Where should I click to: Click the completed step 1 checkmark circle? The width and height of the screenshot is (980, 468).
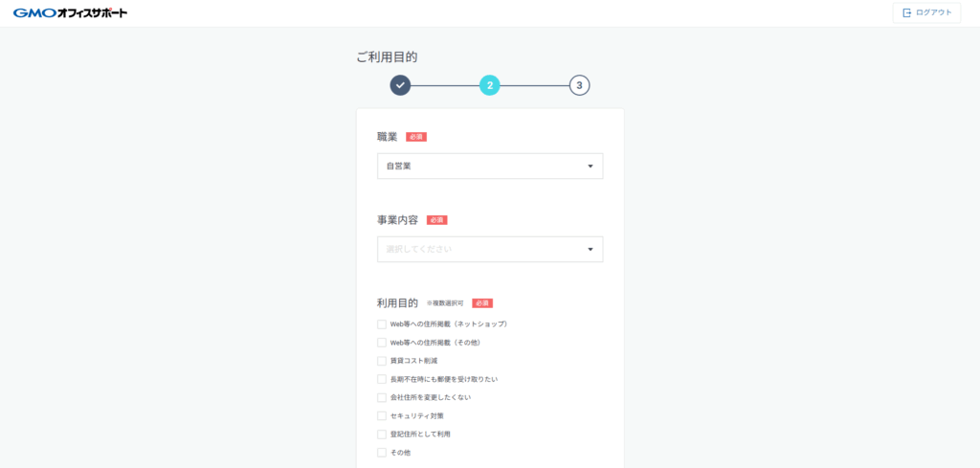click(x=400, y=85)
